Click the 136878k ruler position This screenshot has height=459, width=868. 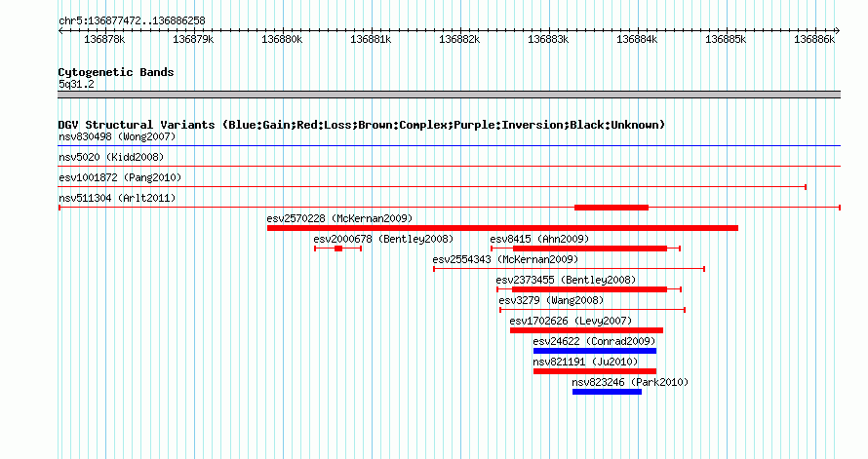(x=104, y=39)
